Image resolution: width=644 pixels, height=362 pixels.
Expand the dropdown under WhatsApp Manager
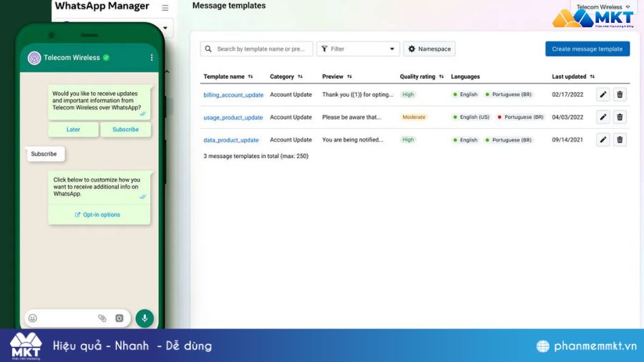click(x=165, y=29)
